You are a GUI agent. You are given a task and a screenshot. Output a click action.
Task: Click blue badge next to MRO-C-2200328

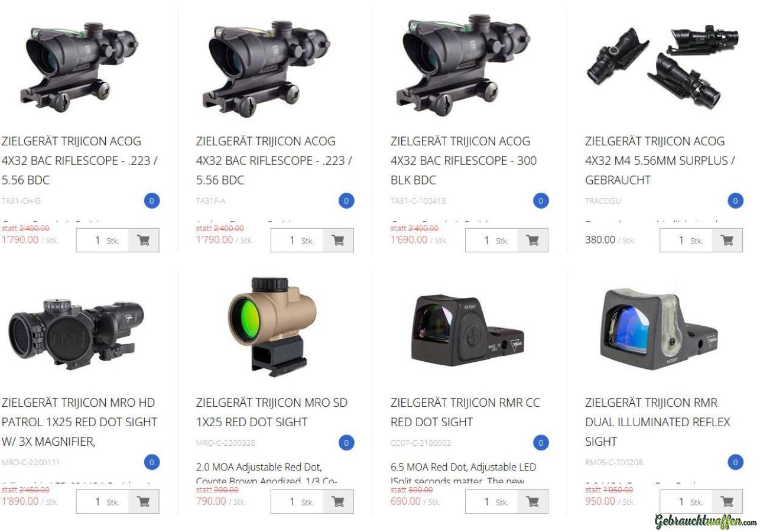(346, 442)
